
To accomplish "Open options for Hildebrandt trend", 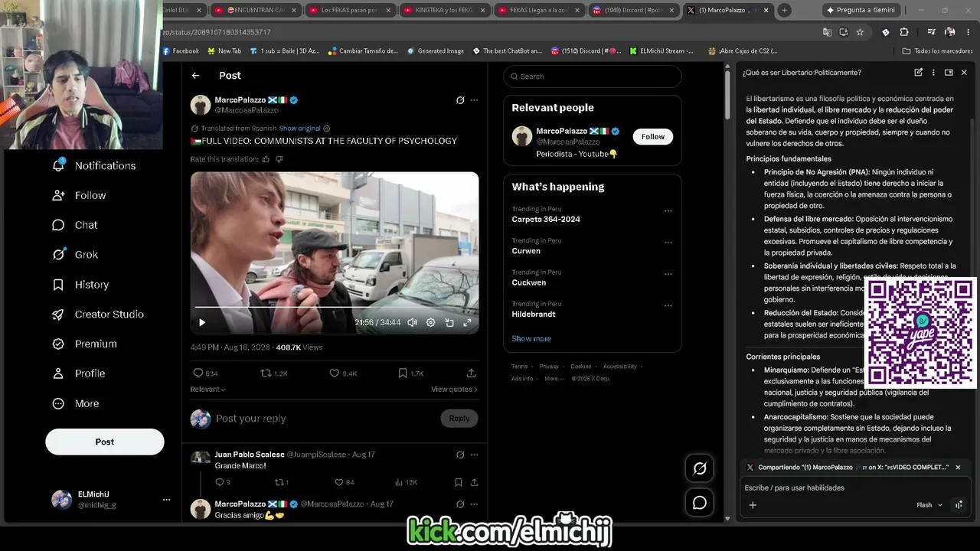I will click(668, 306).
